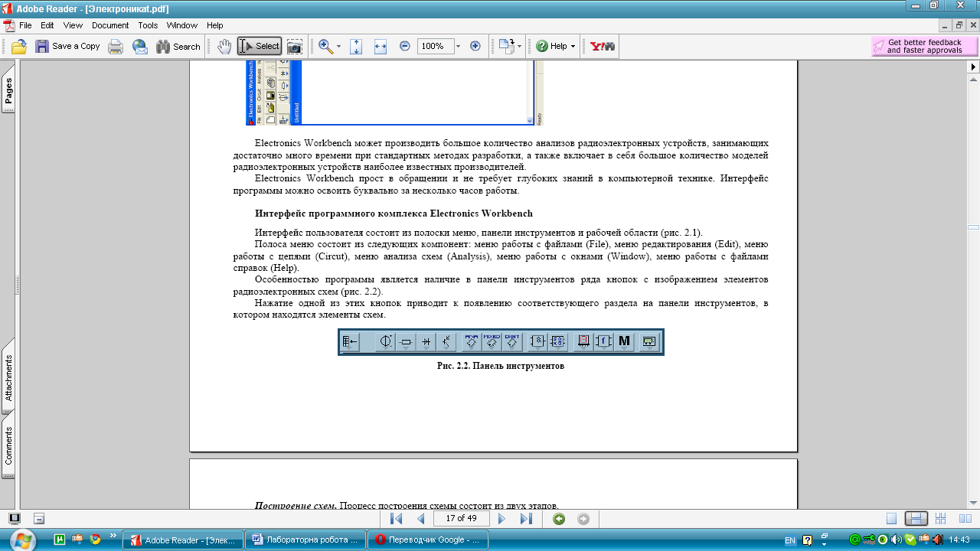Viewport: 980px width, 551px height.
Task: Switch to Continuous Facing layout
Action: pos(941,519)
